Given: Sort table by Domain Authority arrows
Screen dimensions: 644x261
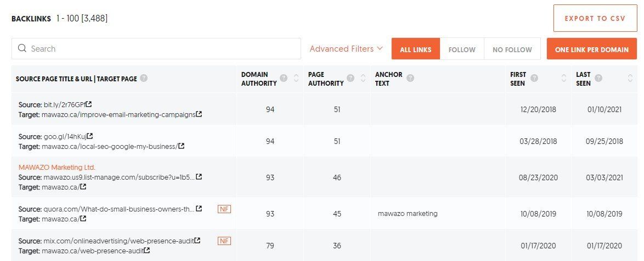Looking at the screenshot, I should [296, 78].
